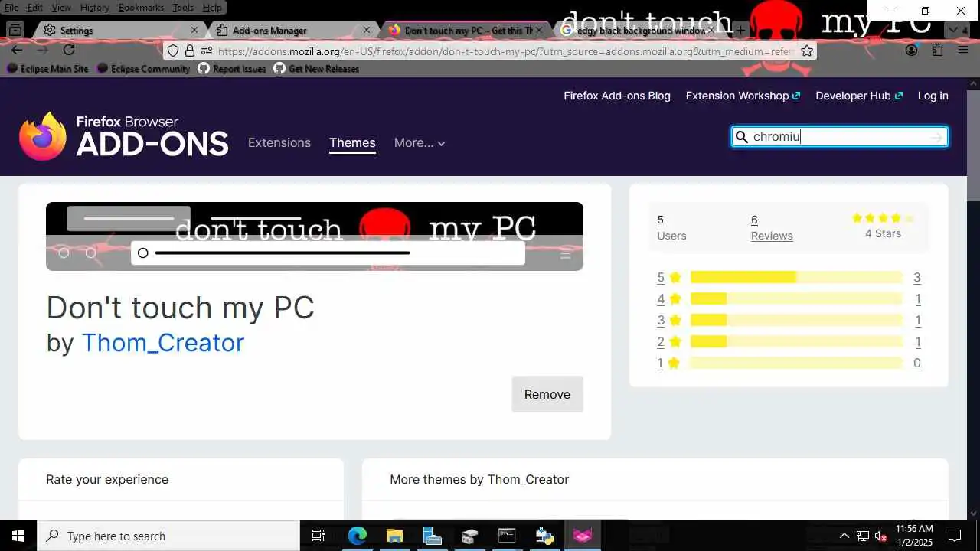Show hidden system tray icons

(x=844, y=536)
